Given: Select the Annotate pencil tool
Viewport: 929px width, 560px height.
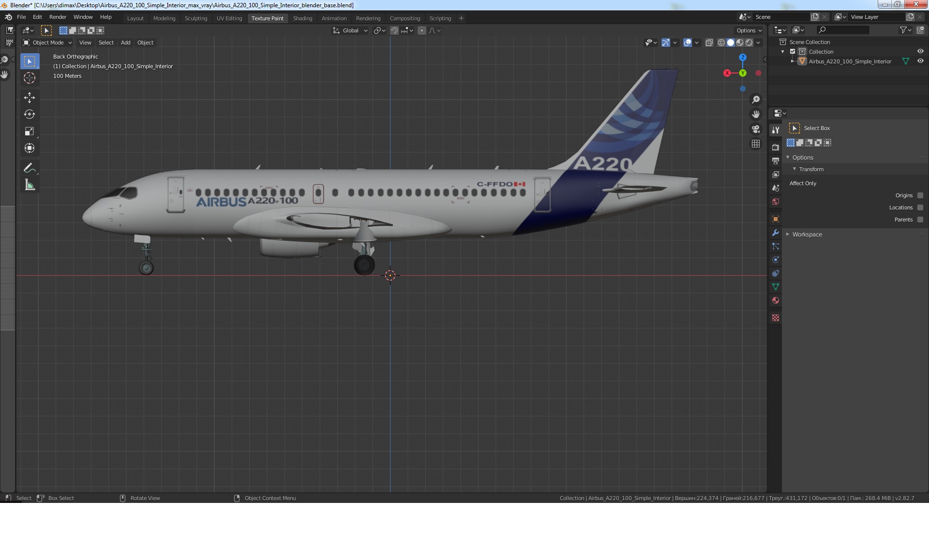Looking at the screenshot, I should coord(30,168).
